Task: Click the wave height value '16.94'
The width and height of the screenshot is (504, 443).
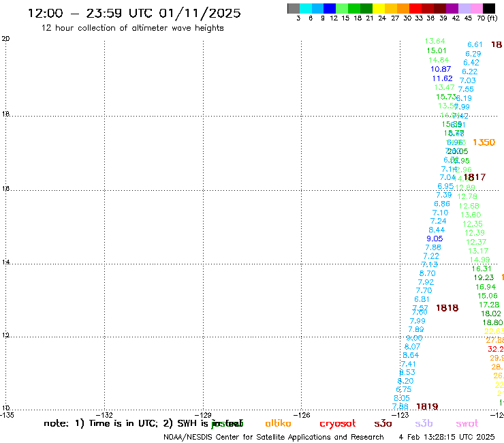Action: 486,287
